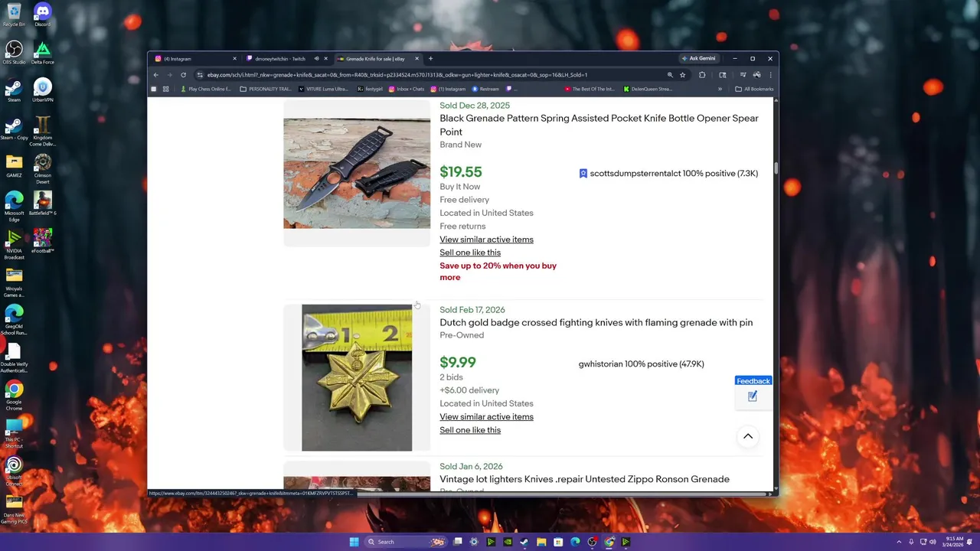Click gold star badge thumbnail
Screen dimensions: 980x551
point(357,378)
